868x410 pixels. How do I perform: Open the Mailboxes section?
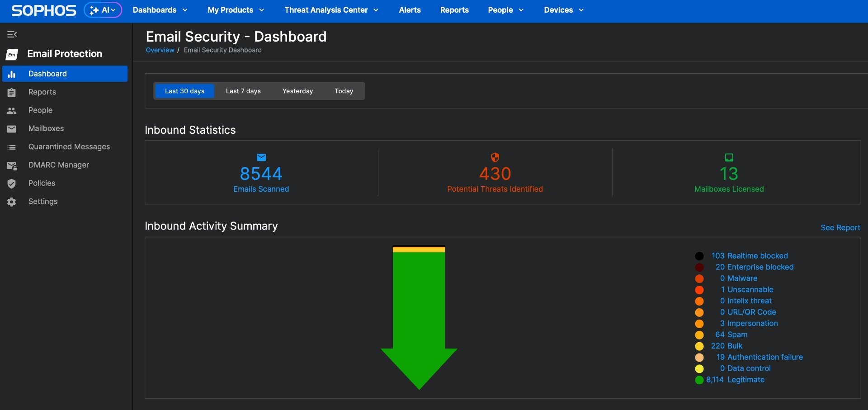(46, 128)
